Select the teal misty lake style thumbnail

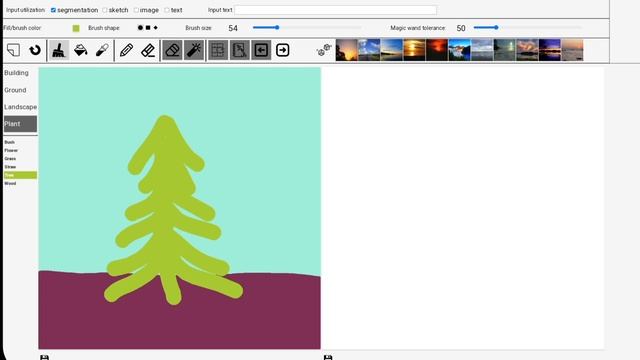(504, 50)
